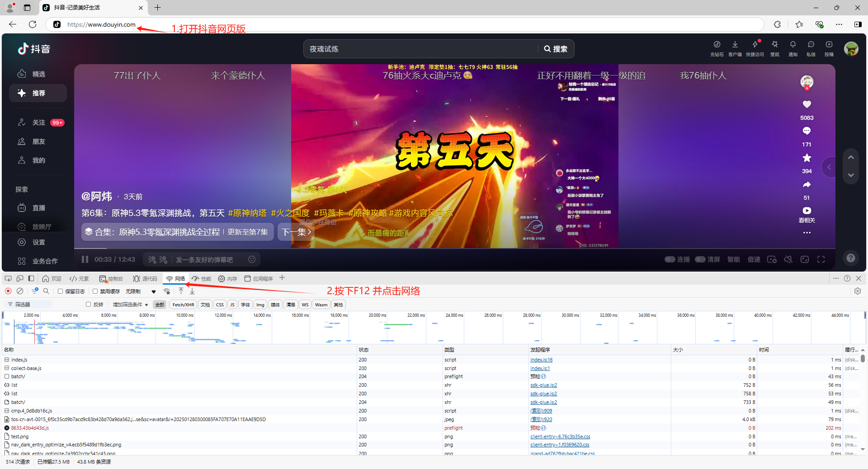Click the 投稿 upload icon

pyautogui.click(x=829, y=44)
